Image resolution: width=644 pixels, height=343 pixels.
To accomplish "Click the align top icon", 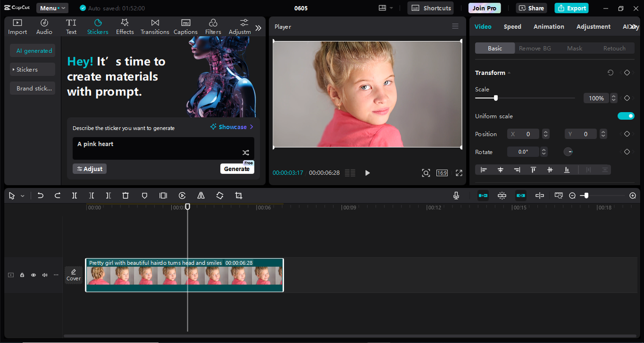I will tap(533, 170).
